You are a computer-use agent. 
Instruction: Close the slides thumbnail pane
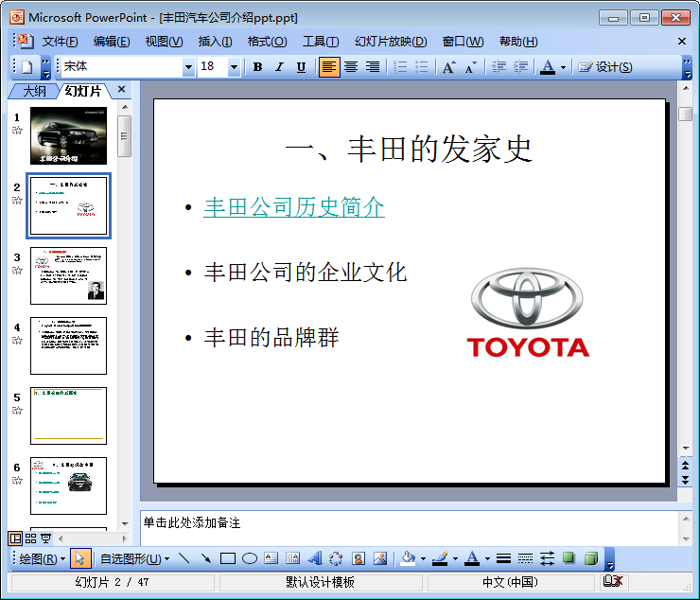click(121, 89)
